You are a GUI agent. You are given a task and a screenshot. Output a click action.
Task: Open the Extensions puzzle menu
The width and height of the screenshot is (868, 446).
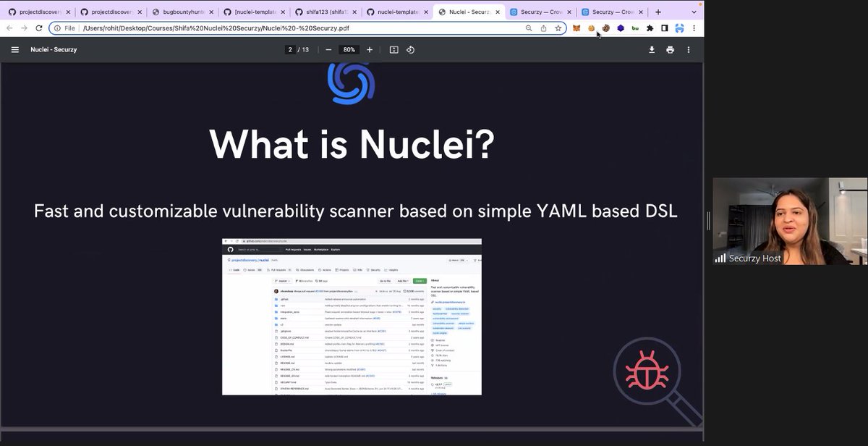[x=650, y=28]
